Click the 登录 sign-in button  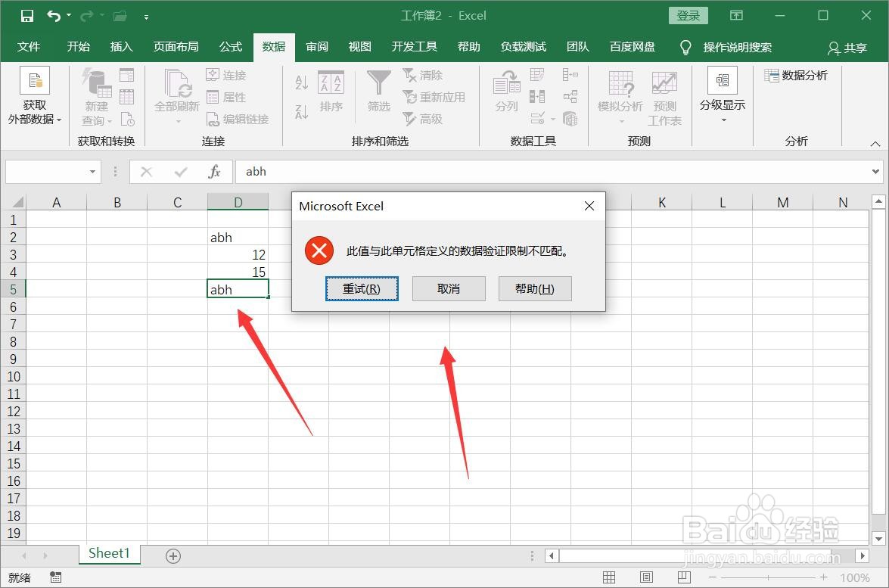tap(689, 15)
